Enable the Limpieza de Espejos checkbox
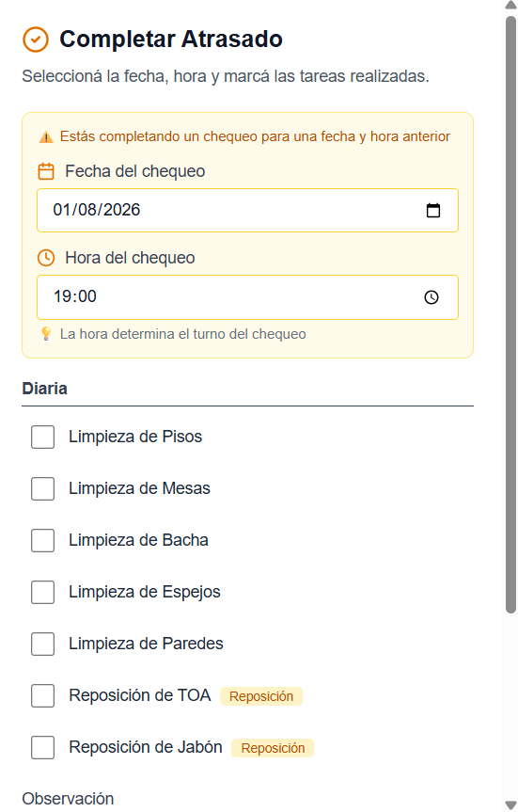The height and width of the screenshot is (812, 518). coord(43,593)
